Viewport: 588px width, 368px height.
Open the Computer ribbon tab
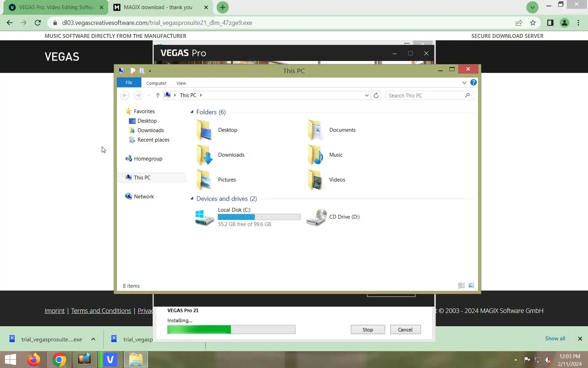156,83
